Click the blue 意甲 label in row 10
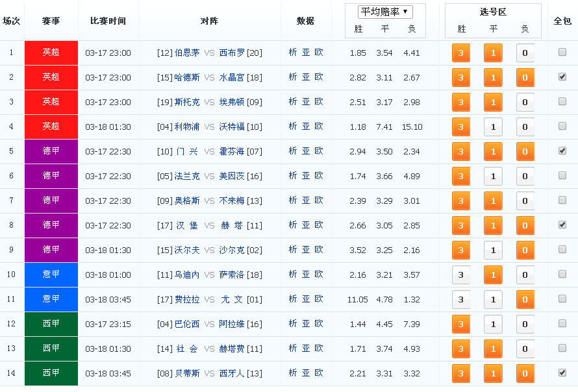This screenshot has height=392, width=578. pyautogui.click(x=51, y=275)
